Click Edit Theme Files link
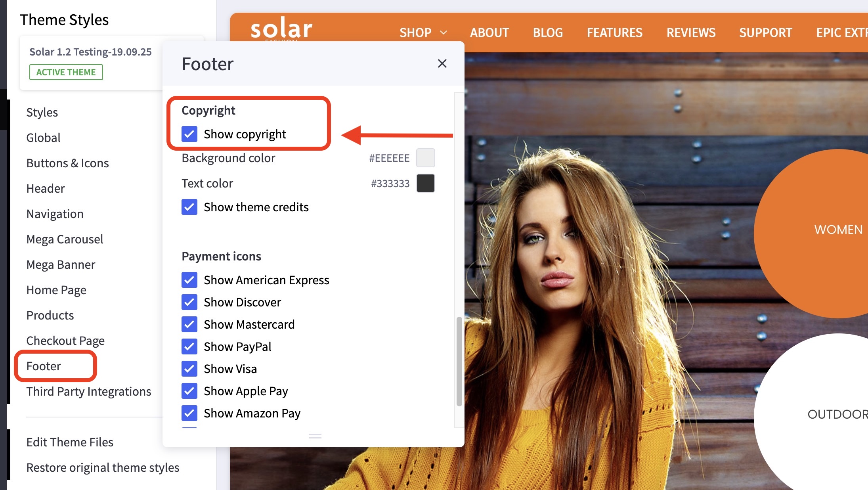Viewport: 868px width, 490px height. 70,442
